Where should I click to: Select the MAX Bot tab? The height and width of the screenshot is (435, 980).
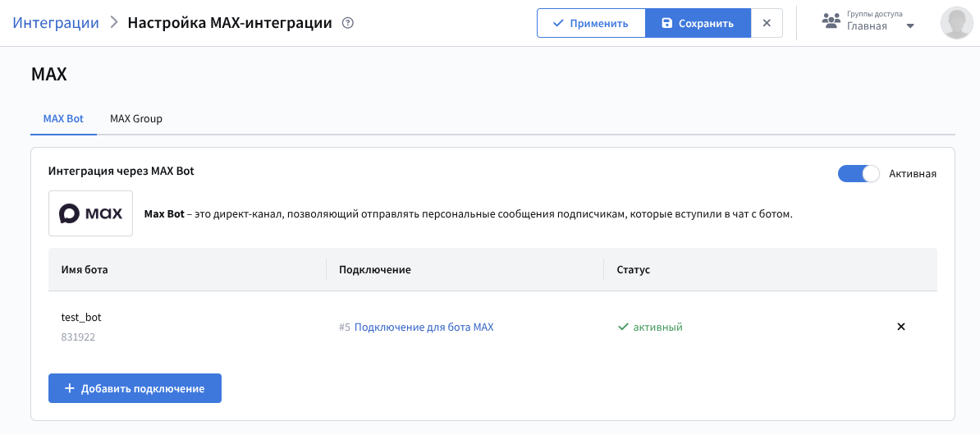(63, 118)
